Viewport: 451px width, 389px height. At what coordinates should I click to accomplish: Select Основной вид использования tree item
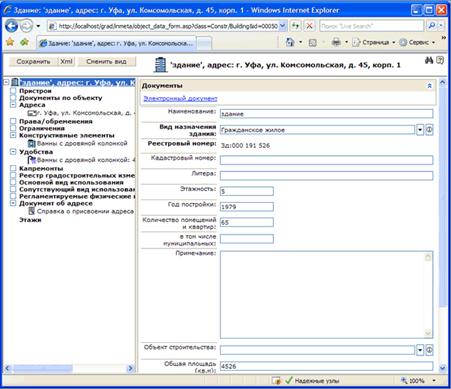(71, 182)
